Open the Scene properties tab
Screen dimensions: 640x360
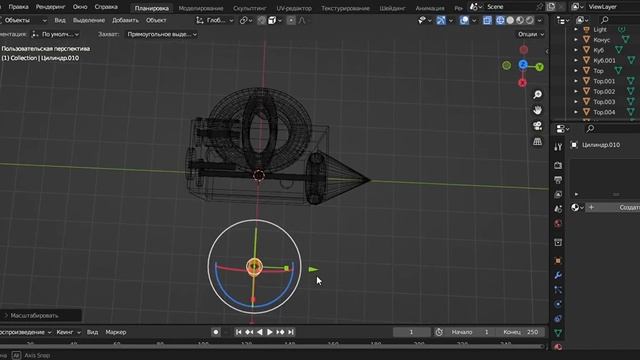click(558, 209)
